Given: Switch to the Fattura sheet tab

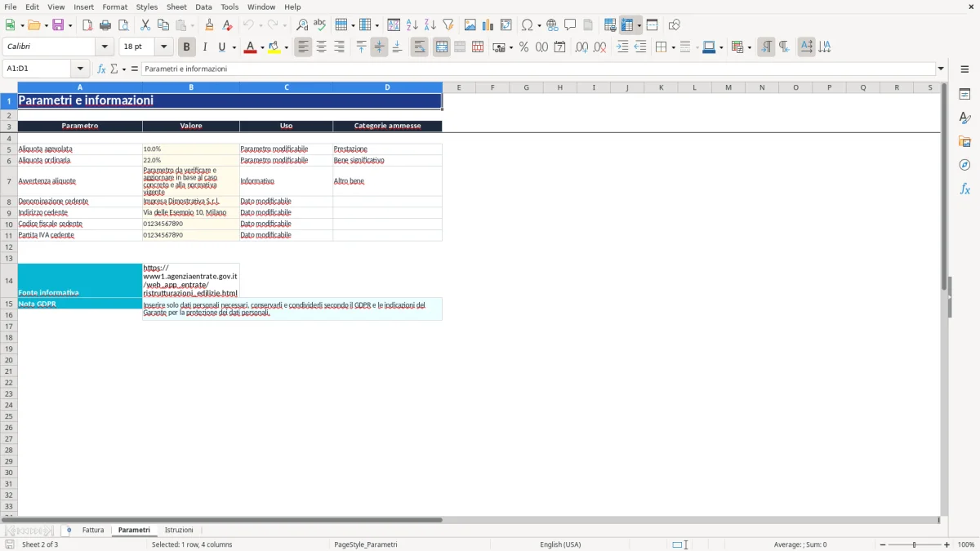Looking at the screenshot, I should [93, 531].
